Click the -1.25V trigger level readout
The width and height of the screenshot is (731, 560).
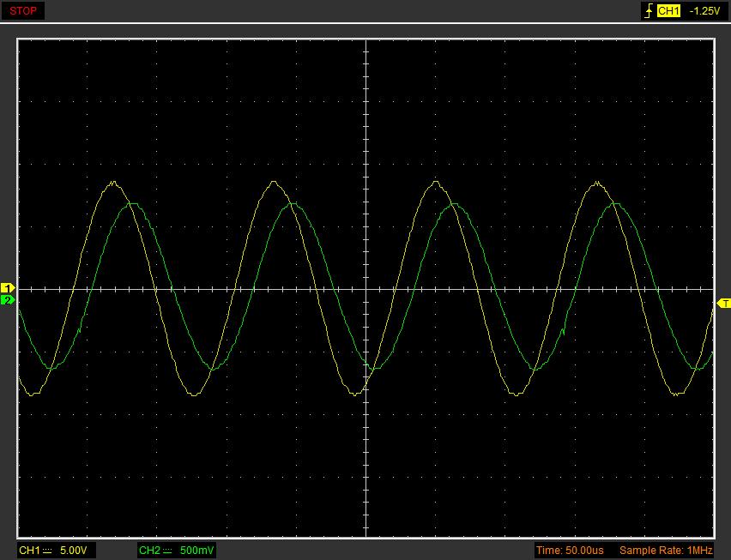(x=704, y=11)
